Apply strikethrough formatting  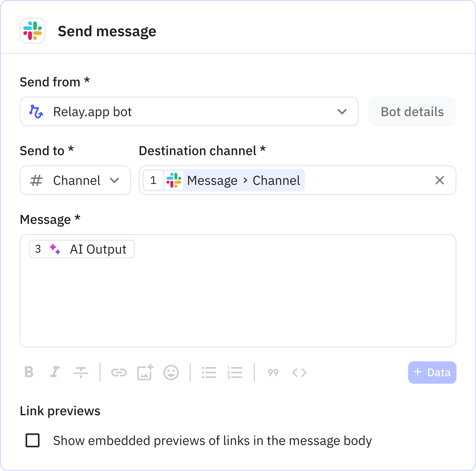(x=81, y=372)
